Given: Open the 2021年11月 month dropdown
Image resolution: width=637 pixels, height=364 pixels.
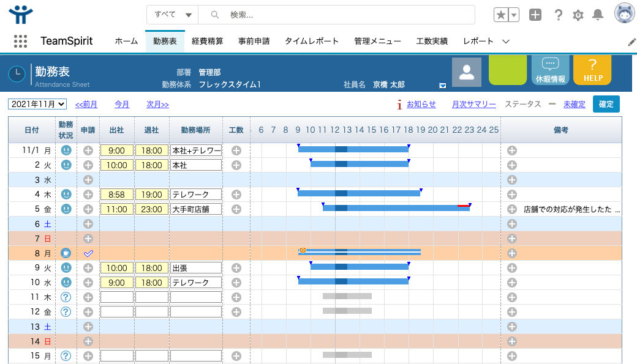Looking at the screenshot, I should (x=37, y=105).
